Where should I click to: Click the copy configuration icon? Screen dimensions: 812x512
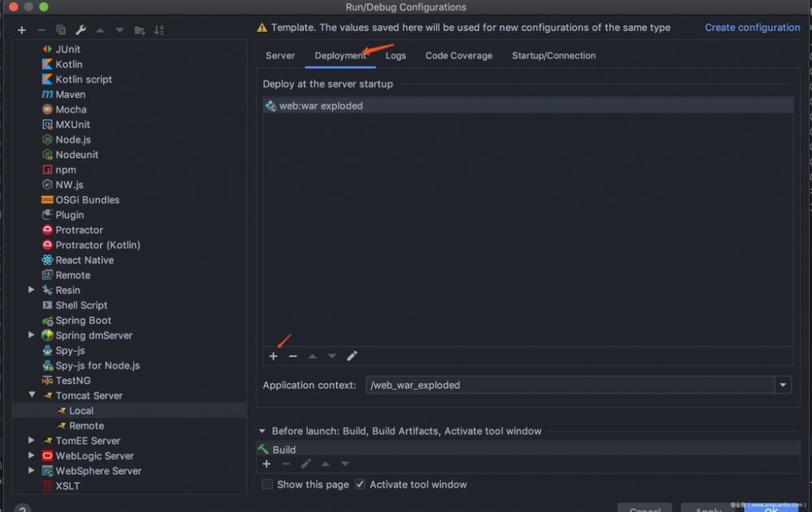tap(61, 30)
